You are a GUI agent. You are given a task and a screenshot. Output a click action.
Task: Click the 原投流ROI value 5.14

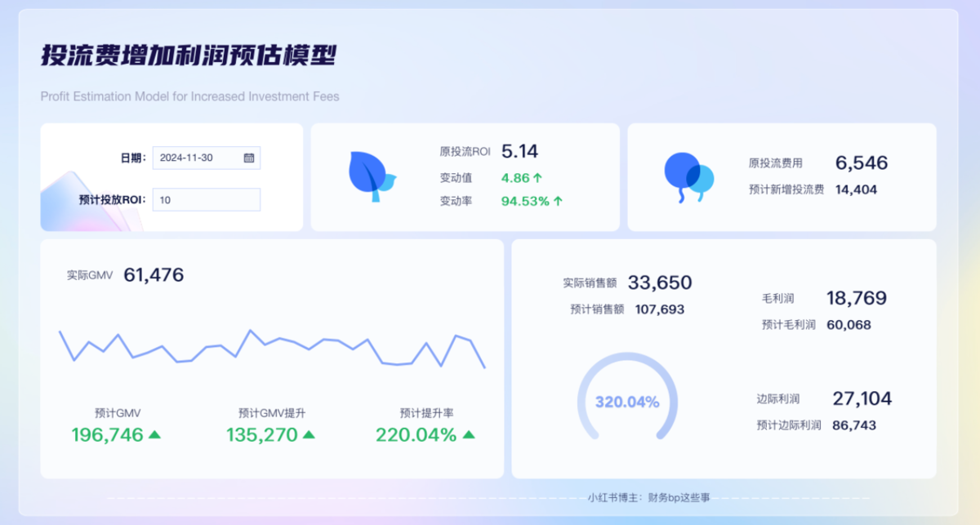(519, 151)
